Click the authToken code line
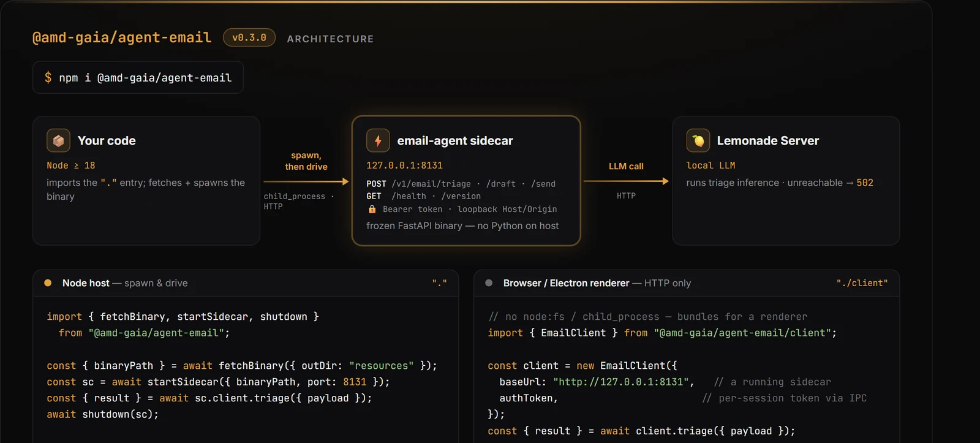The width and height of the screenshot is (980, 443). point(529,398)
